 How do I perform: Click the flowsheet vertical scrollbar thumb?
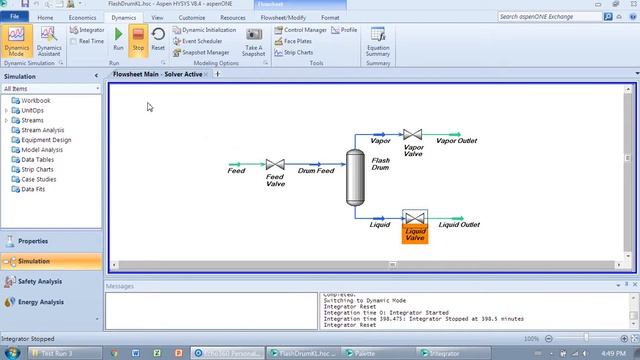628,158
